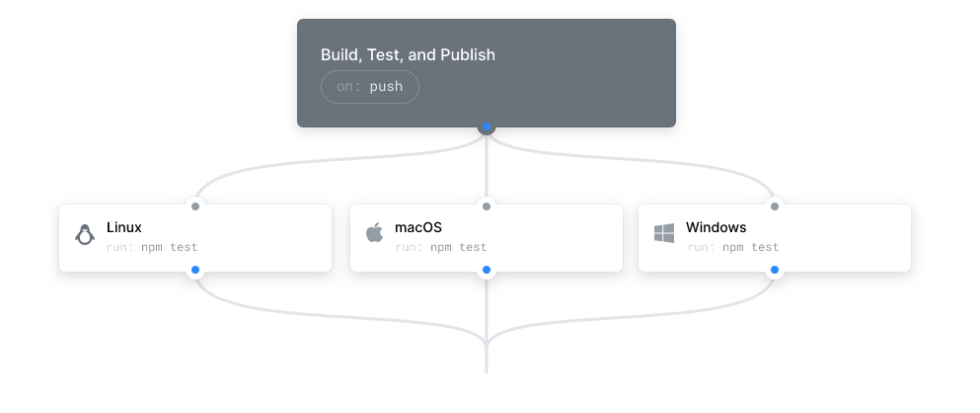Click blue output dot under workflow header
The height and width of the screenshot is (413, 980).
coord(487,127)
